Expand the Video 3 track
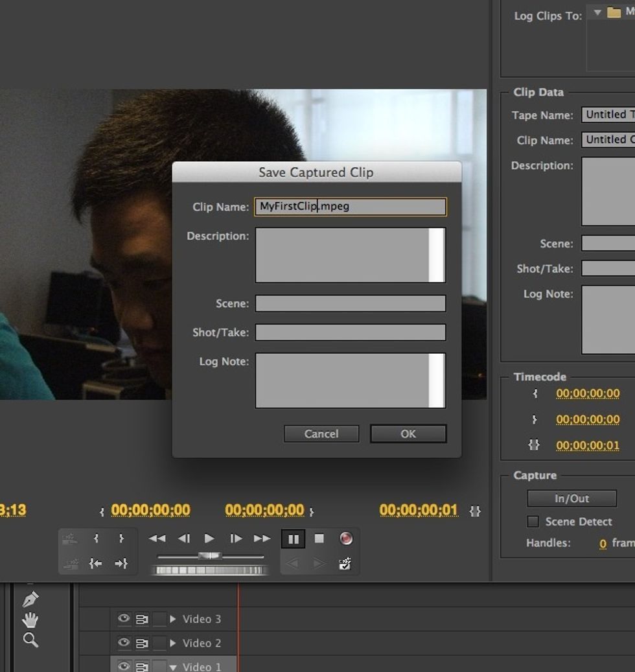This screenshot has height=672, width=635. tap(173, 620)
